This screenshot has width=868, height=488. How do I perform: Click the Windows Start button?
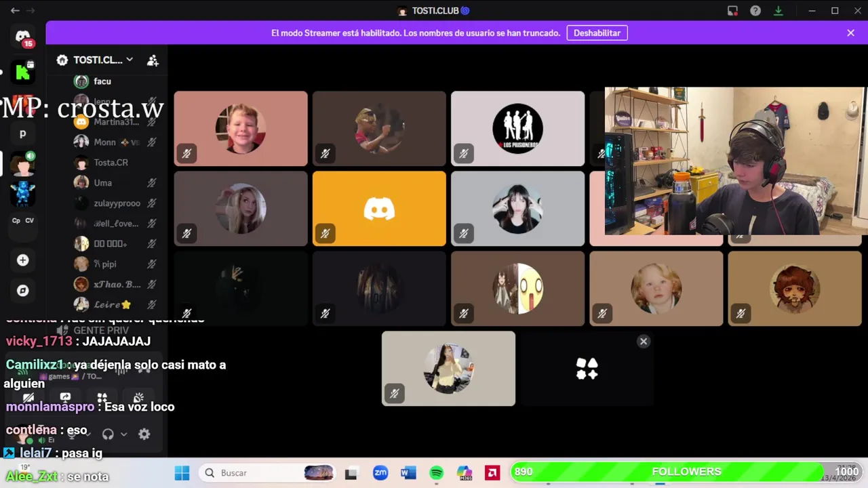(182, 473)
